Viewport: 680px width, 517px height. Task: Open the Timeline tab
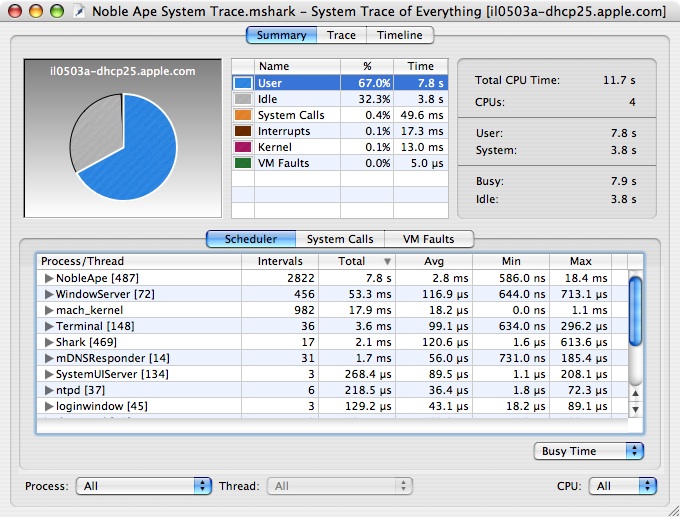pyautogui.click(x=400, y=35)
